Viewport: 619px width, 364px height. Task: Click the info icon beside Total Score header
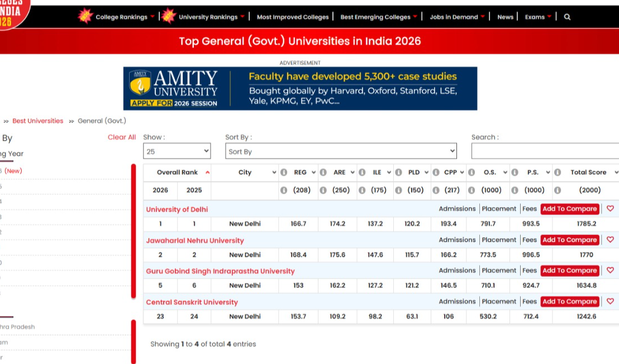coord(558,173)
